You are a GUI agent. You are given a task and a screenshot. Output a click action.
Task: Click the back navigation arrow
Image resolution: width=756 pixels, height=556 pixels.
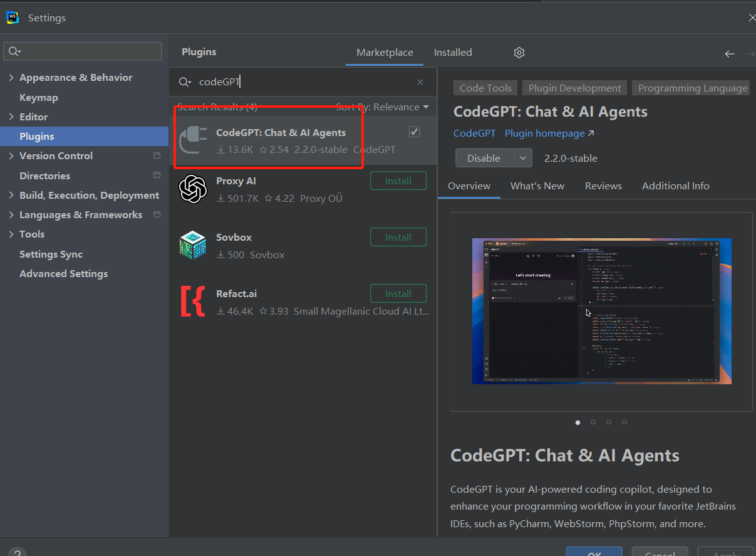tap(730, 54)
